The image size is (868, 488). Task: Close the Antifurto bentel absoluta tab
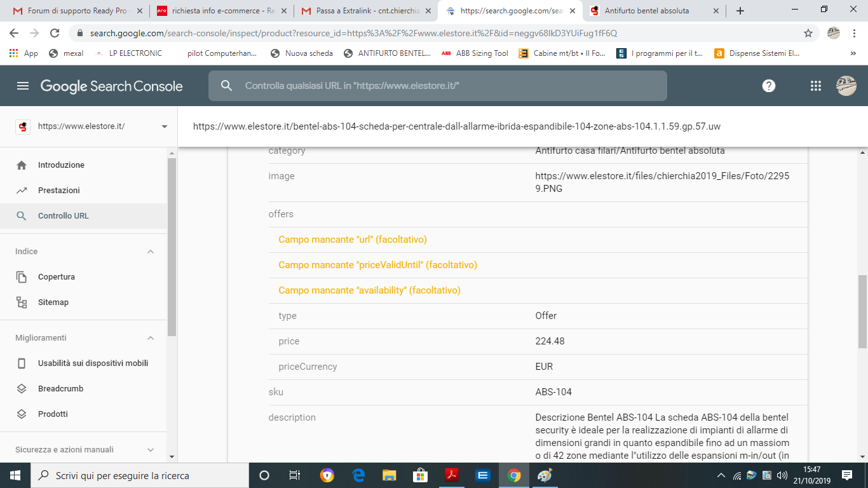(x=717, y=11)
